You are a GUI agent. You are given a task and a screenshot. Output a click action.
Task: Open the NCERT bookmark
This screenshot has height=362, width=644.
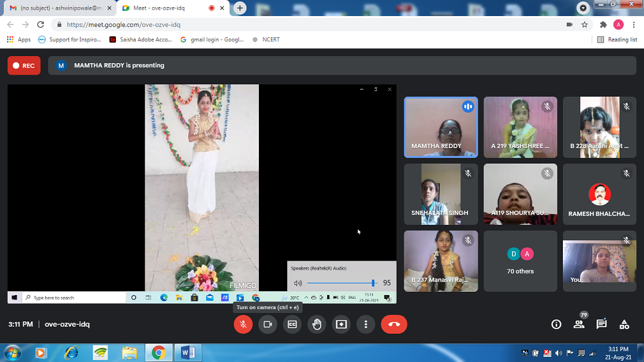[x=270, y=39]
